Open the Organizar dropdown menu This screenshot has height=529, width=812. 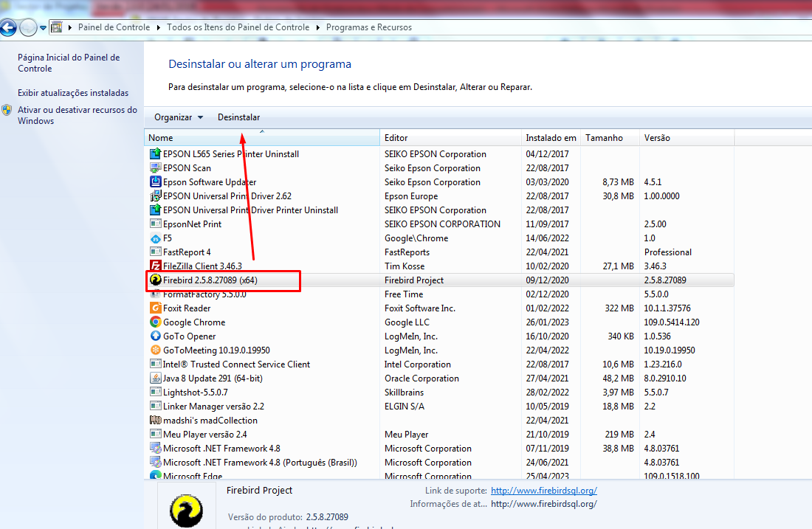(x=178, y=117)
